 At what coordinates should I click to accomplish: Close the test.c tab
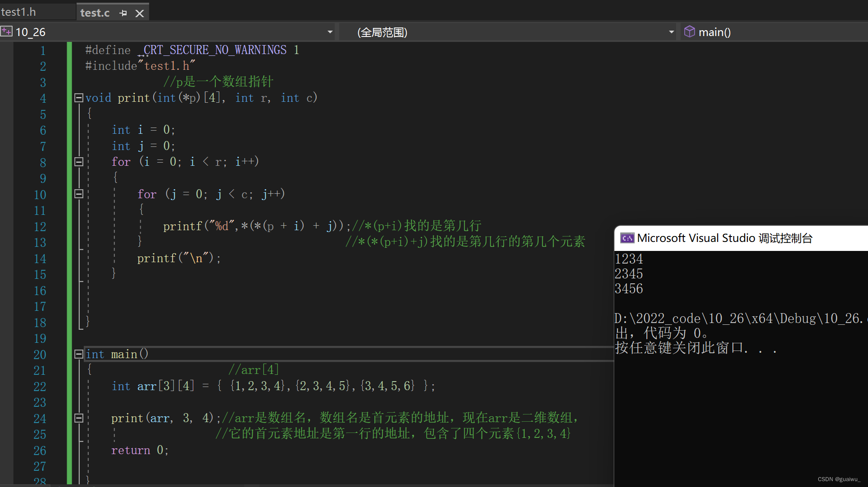point(140,14)
